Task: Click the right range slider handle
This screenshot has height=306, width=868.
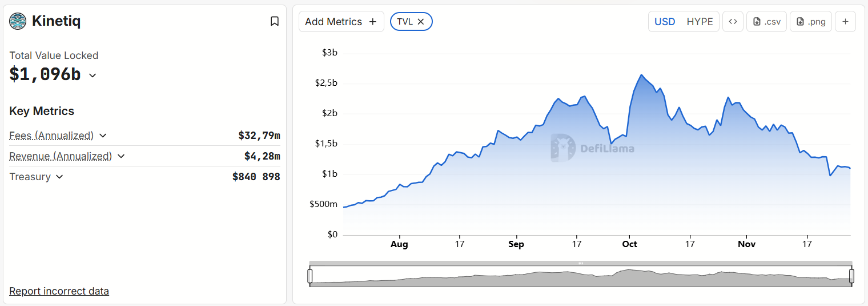Action: pyautogui.click(x=851, y=276)
